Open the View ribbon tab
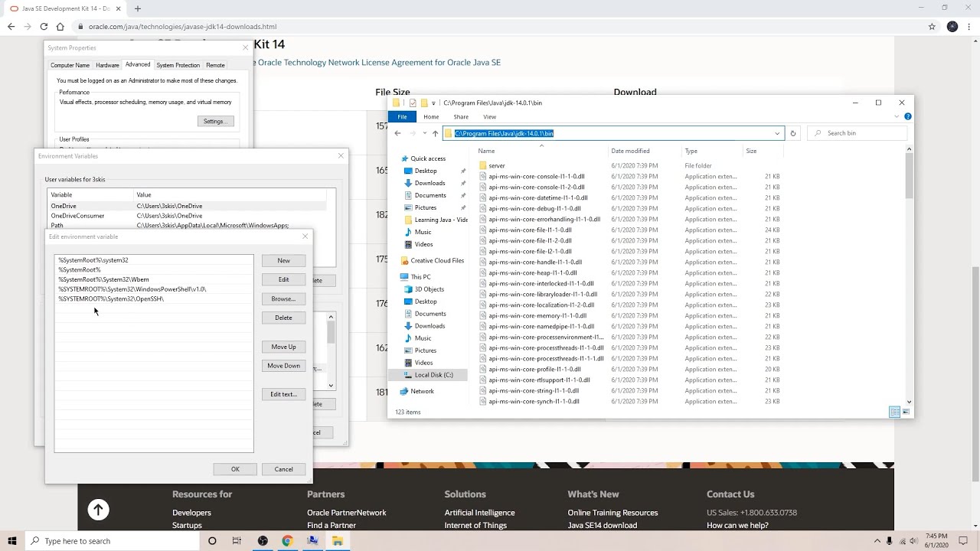980x551 pixels. [490, 117]
